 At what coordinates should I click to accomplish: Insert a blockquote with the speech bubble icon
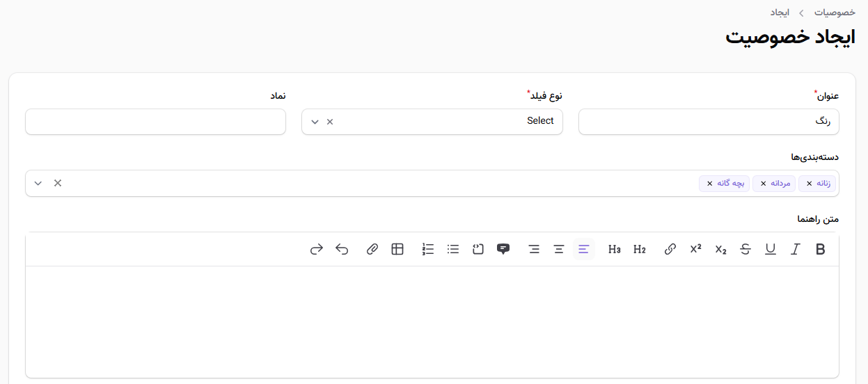pyautogui.click(x=503, y=249)
